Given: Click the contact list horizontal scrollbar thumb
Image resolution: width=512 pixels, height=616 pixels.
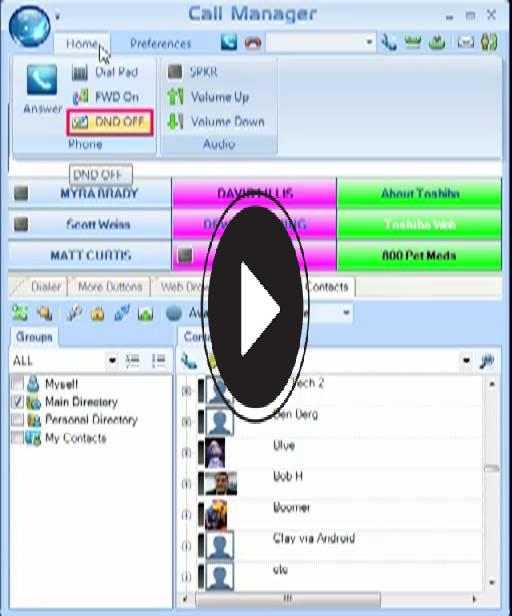Looking at the screenshot, I should click(288, 599).
